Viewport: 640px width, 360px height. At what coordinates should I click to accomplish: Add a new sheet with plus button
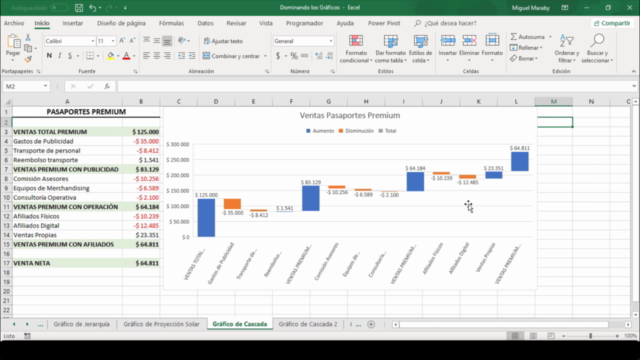click(x=371, y=324)
